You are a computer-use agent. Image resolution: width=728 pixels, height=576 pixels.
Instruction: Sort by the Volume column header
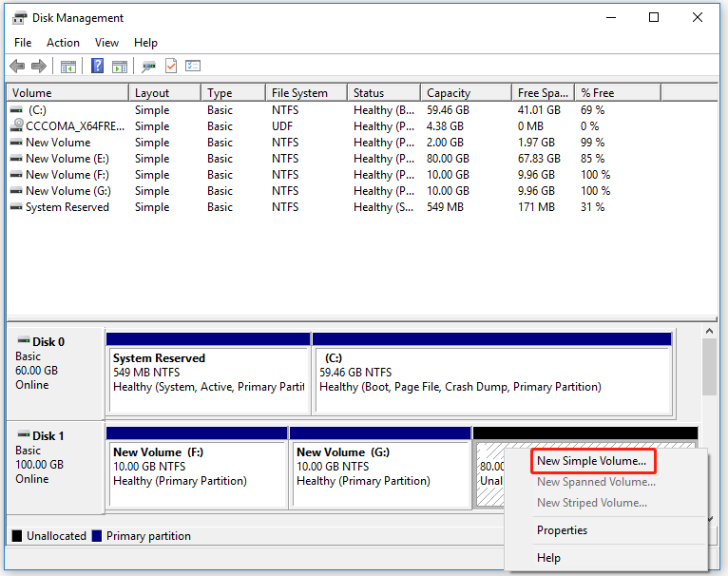[x=67, y=93]
